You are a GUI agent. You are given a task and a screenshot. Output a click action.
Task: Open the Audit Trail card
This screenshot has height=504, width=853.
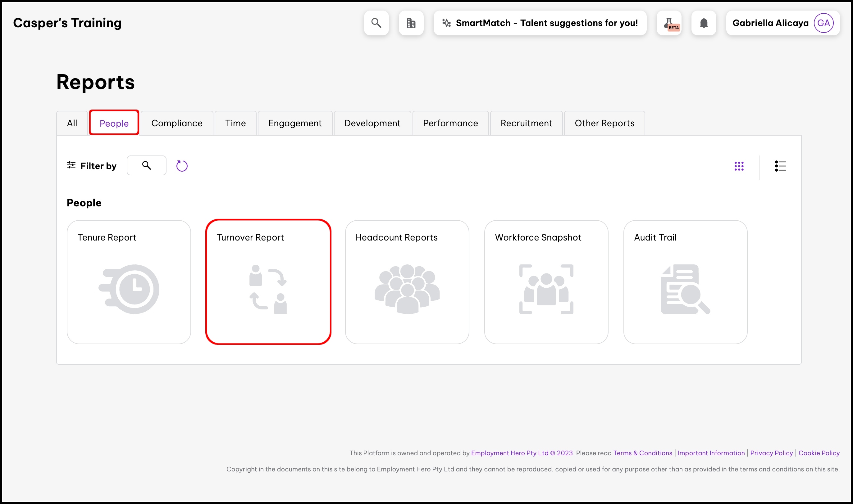click(x=685, y=282)
